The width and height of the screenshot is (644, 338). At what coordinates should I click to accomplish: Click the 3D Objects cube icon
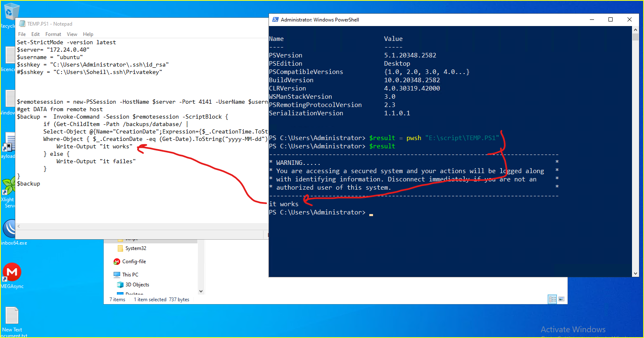click(x=120, y=285)
